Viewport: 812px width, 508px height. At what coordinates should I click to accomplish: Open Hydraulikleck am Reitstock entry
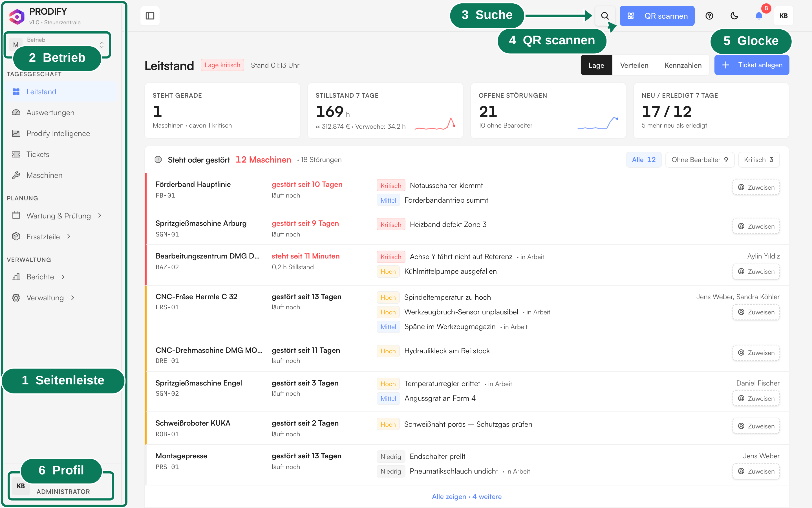(x=447, y=351)
